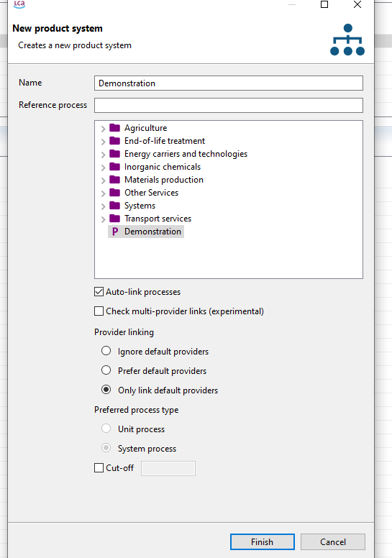Click the product system hierarchy icon
The image size is (392, 558).
coord(347,40)
